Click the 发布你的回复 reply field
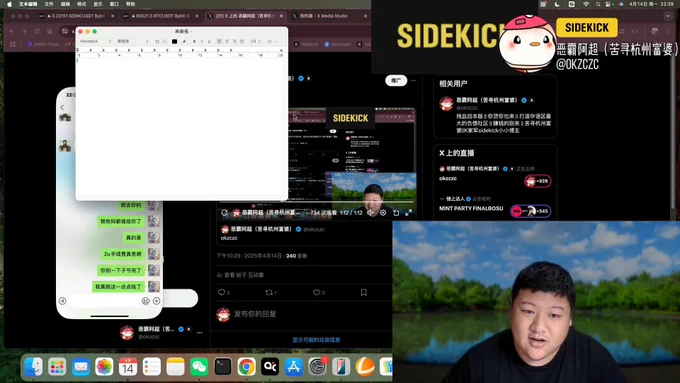 (255, 314)
